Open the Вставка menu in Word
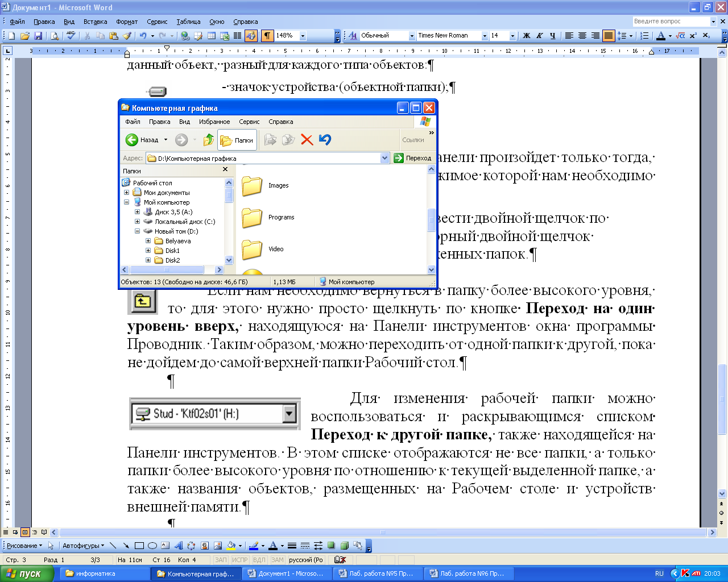728x582 pixels. click(x=95, y=22)
